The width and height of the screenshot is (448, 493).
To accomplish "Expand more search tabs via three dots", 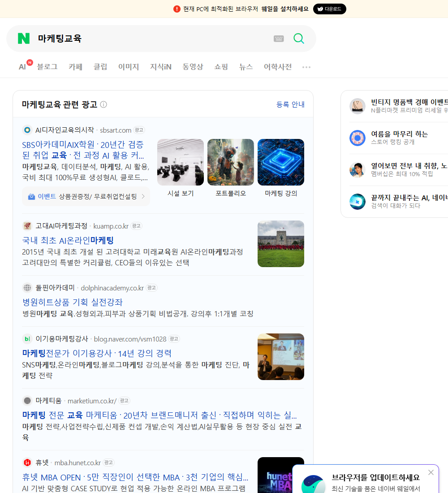I will (x=306, y=67).
